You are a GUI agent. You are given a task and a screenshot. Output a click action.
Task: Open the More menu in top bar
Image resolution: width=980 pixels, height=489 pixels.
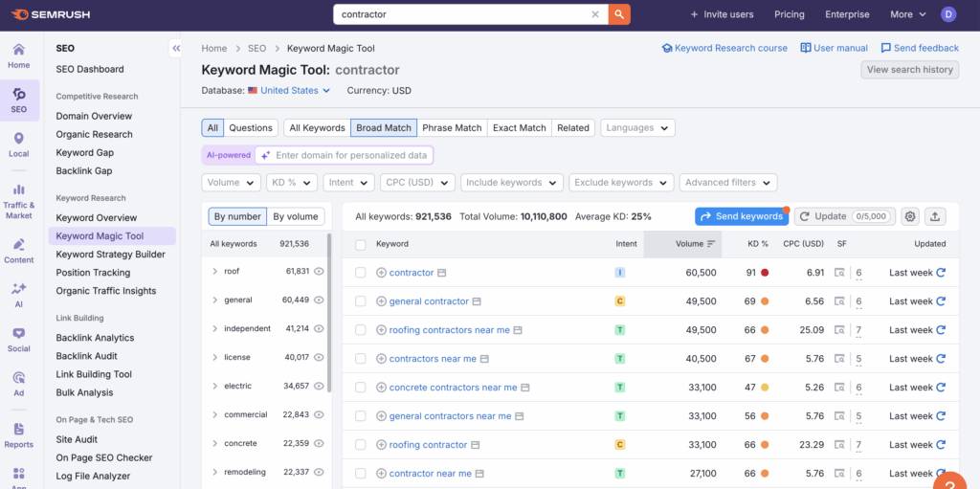(908, 14)
